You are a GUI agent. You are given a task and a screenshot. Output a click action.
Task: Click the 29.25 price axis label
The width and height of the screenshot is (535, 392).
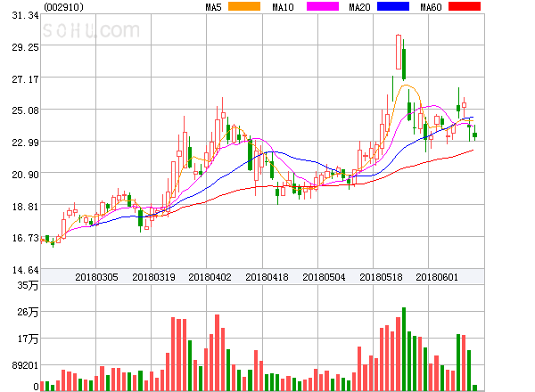coord(25,47)
